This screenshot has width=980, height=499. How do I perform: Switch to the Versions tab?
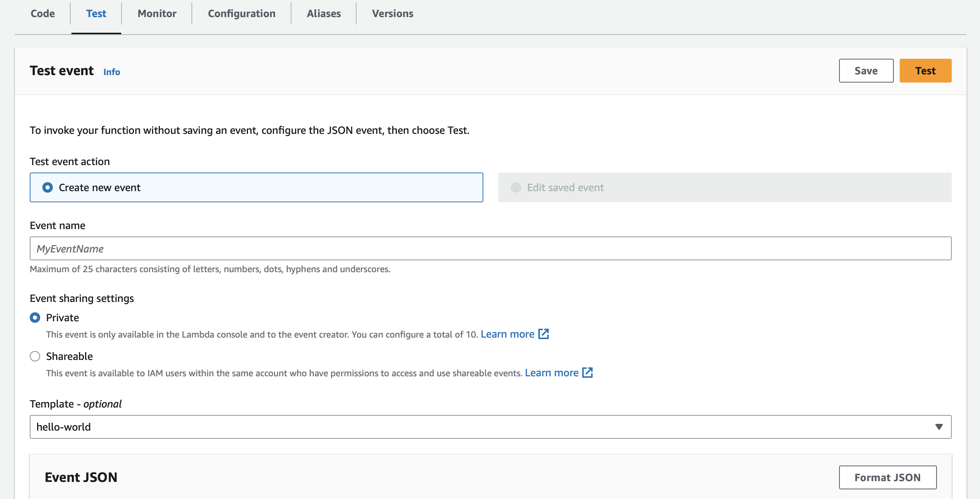(x=392, y=14)
